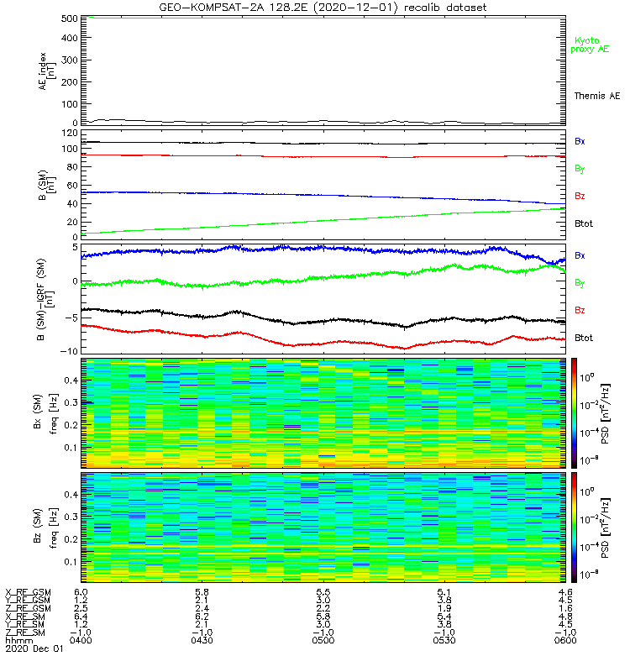Screen dimensions: 630x672
Task: Click the Bz spectrogram PSD color bar
Action: point(574,528)
